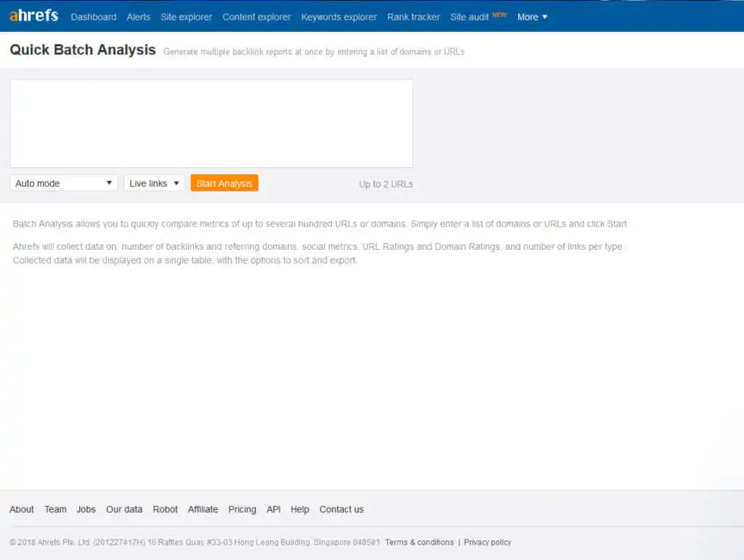Click the Up to 2 URLs text
This screenshot has height=560, width=744.
tap(386, 184)
